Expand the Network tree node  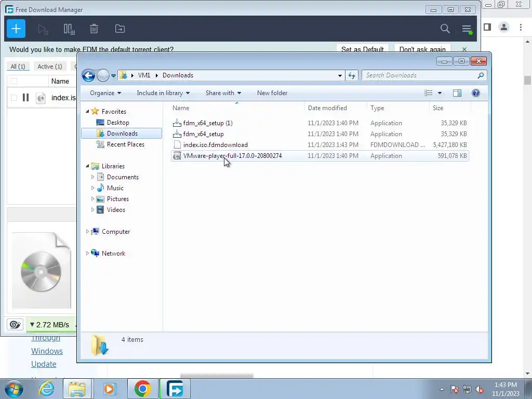pos(87,254)
